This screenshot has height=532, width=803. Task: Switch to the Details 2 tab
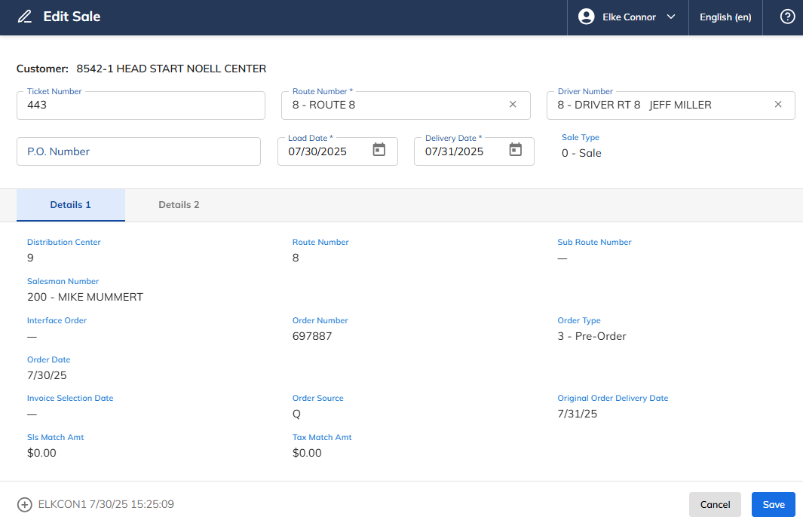point(179,205)
